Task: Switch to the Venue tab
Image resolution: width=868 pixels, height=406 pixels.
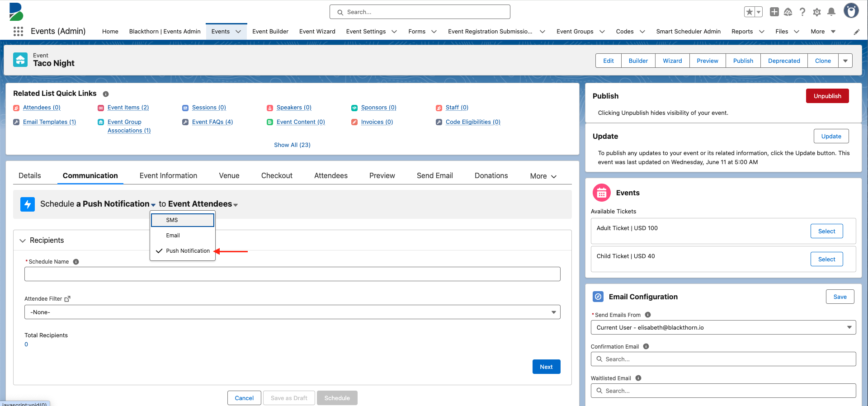Action: click(x=229, y=175)
